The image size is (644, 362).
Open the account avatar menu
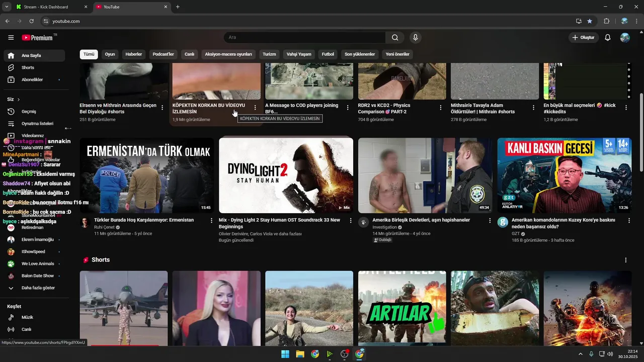click(x=625, y=38)
